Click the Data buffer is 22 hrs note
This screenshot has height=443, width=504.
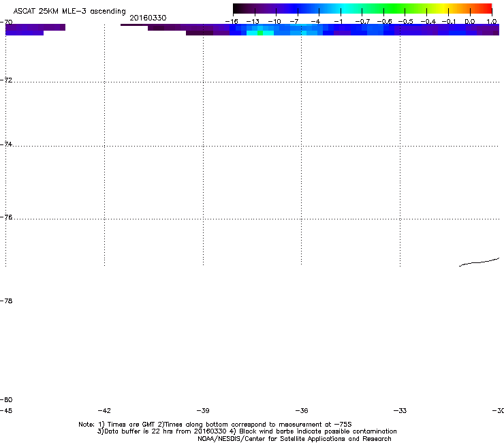click(247, 431)
